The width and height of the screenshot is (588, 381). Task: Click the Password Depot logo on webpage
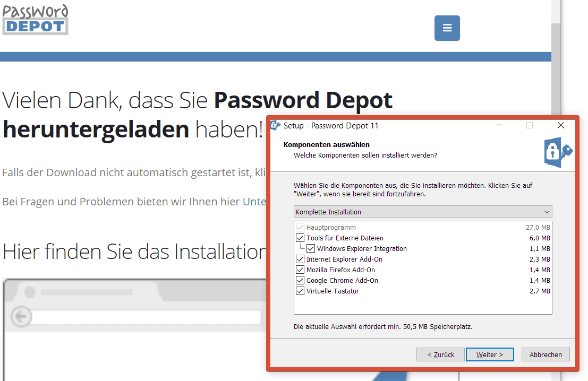[35, 20]
